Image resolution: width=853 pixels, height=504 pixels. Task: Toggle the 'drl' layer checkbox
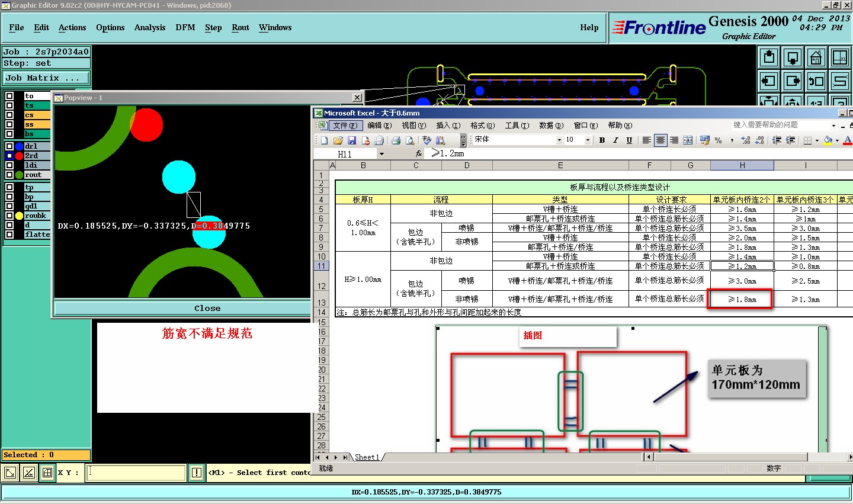(x=9, y=146)
